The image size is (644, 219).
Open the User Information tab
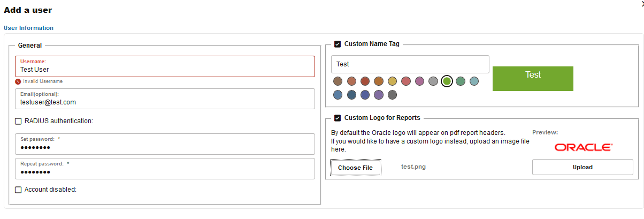[x=29, y=28]
